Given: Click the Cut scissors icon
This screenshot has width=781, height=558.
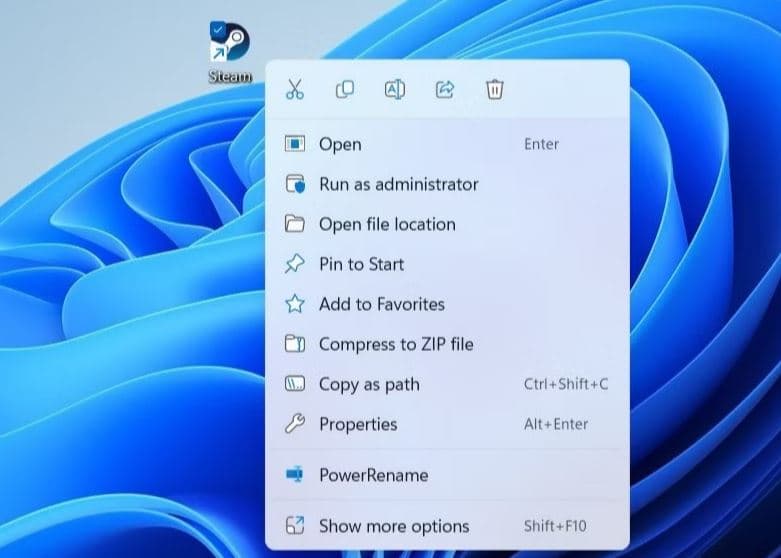Looking at the screenshot, I should pos(295,90).
